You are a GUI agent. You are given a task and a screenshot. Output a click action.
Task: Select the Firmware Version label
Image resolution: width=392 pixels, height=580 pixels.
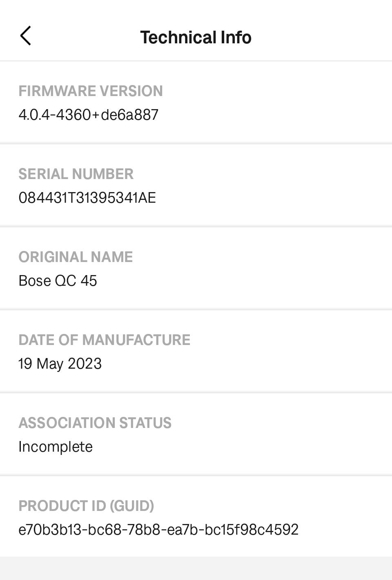click(91, 91)
